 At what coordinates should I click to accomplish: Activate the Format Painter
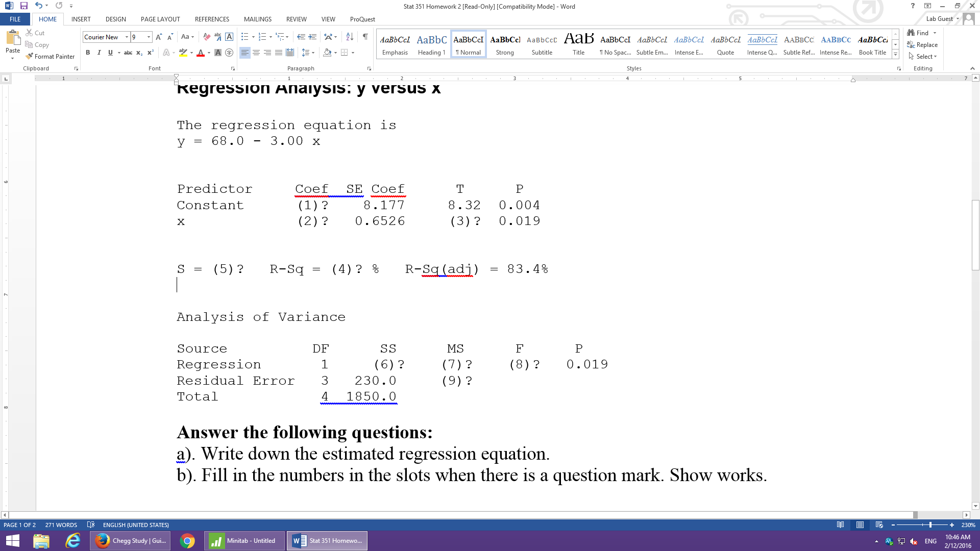[50, 56]
